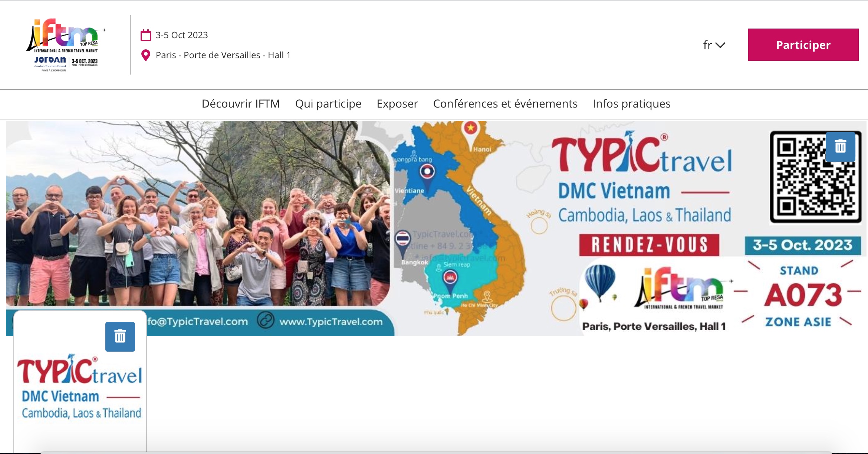
Task: Delete the banner image with trash icon
Action: click(x=841, y=147)
